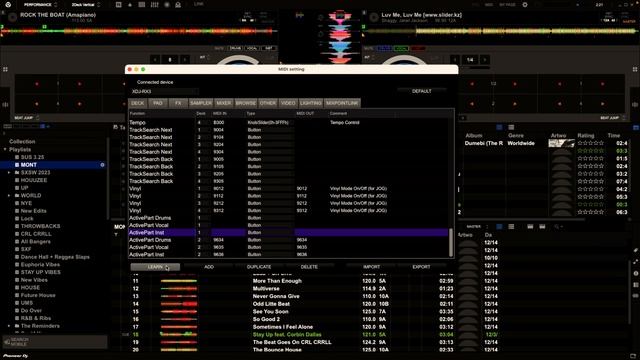Select the blue list view icon beside MASTER

499,227
